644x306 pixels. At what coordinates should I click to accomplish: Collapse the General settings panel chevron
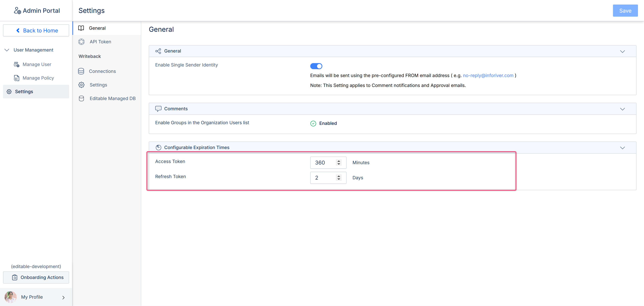click(x=622, y=51)
